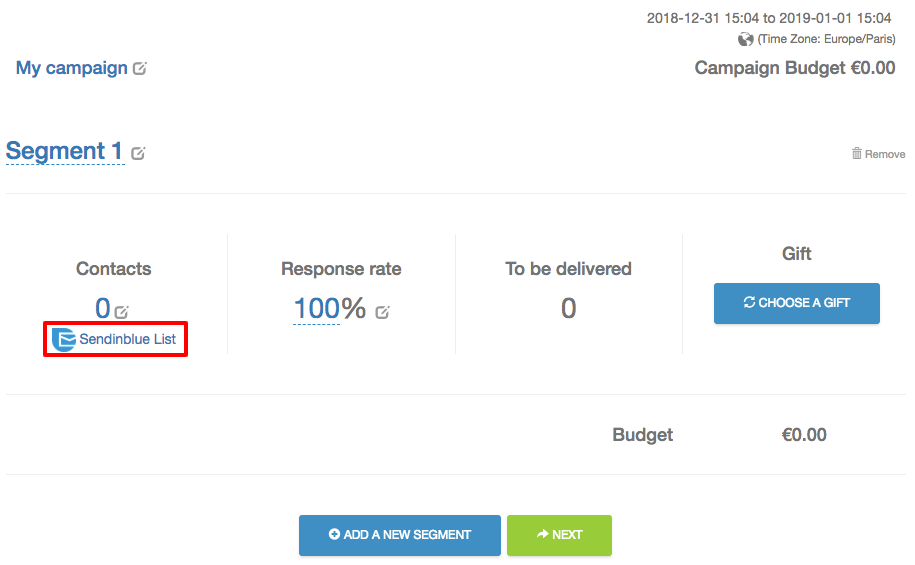Select the Segment 1 heading text
Screen dimensions: 915x565
(64, 151)
